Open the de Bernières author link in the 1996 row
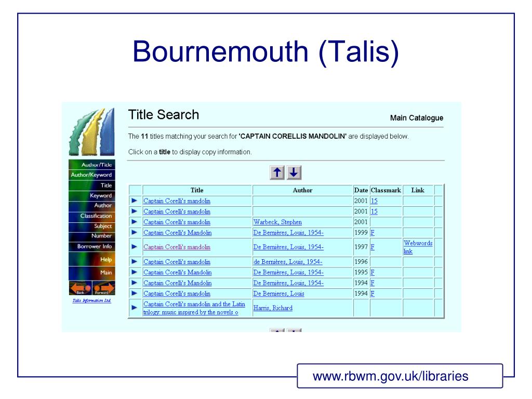This screenshot has width=532, height=399. (x=288, y=262)
